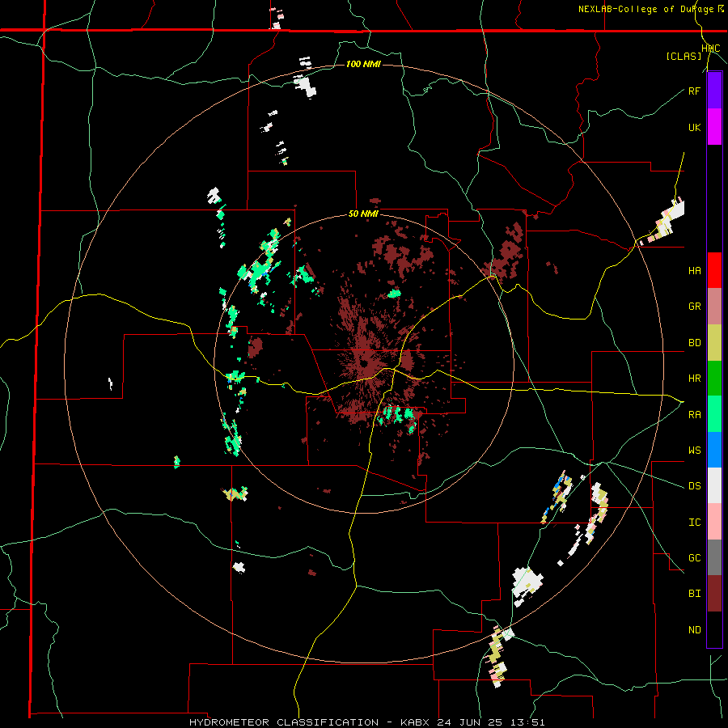Select the GC gray legend swatch
This screenshot has width=728, height=728.
coord(714,557)
